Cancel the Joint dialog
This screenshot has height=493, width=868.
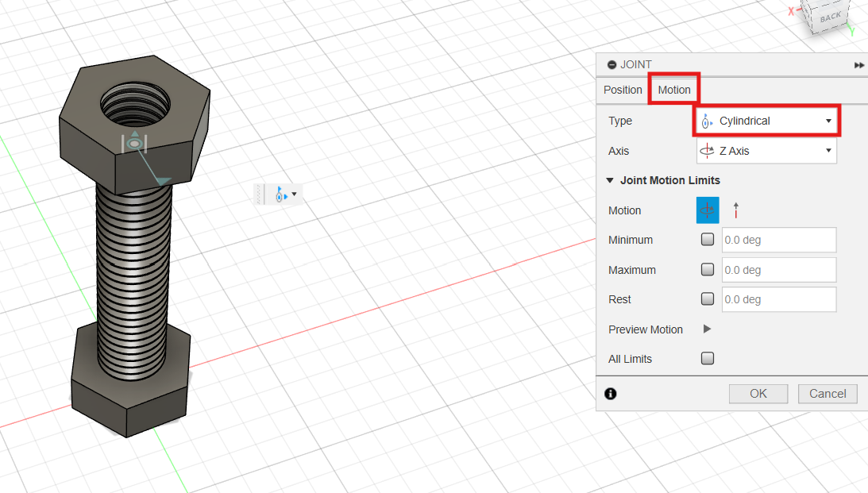827,394
